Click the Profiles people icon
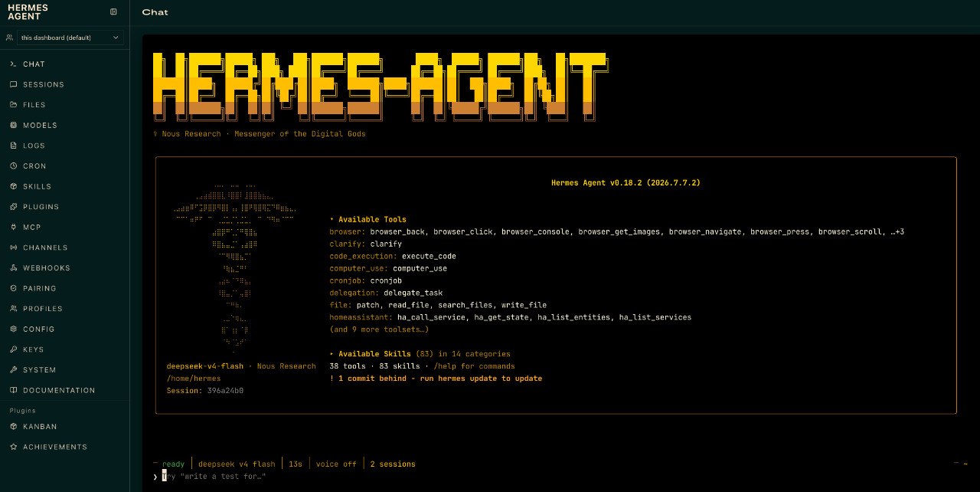Image resolution: width=980 pixels, height=492 pixels. [13, 309]
